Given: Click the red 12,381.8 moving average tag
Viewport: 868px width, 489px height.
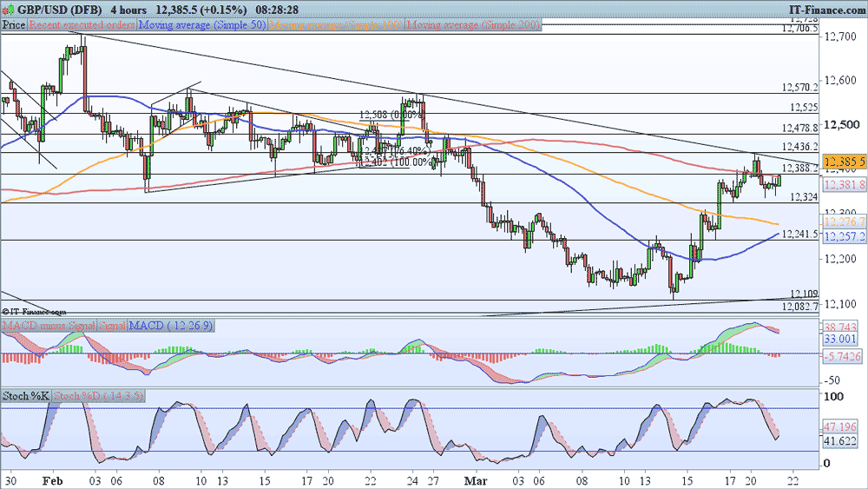Looking at the screenshot, I should pos(845,185).
